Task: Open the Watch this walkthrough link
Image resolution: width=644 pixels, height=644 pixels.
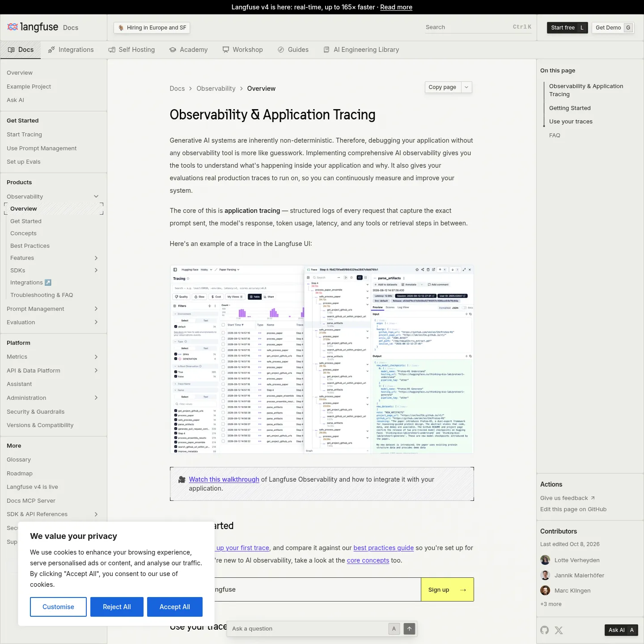Action: pyautogui.click(x=224, y=479)
